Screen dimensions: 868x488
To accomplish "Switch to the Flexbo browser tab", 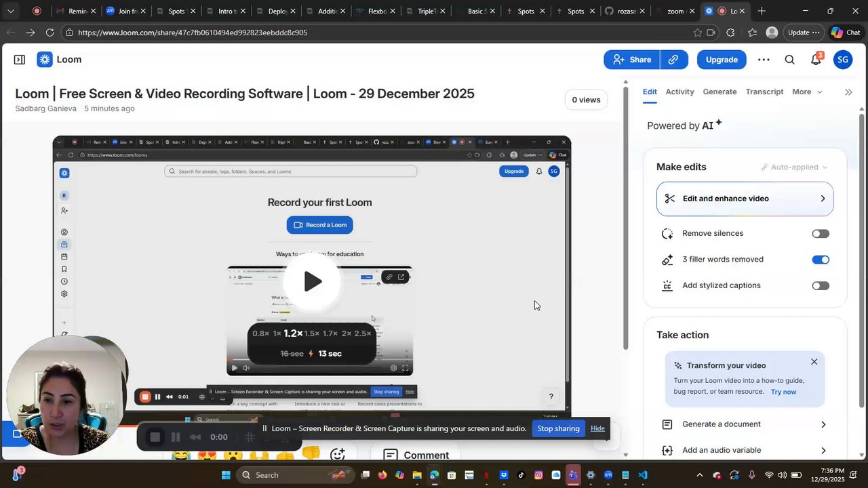I will pyautogui.click(x=375, y=11).
